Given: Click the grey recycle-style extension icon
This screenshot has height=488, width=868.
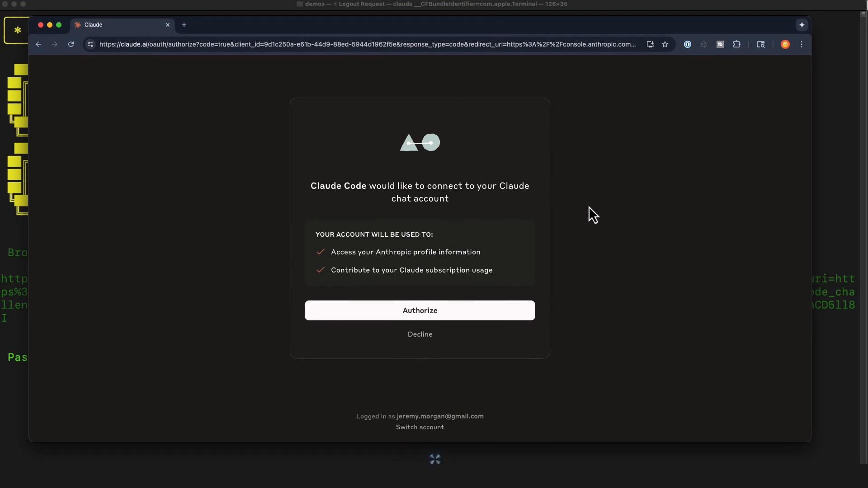Looking at the screenshot, I should click(x=704, y=44).
